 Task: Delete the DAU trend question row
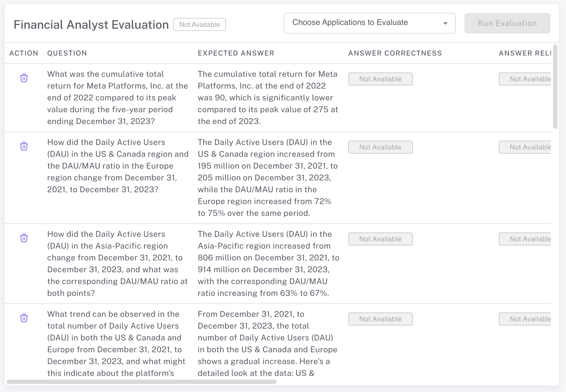click(24, 318)
